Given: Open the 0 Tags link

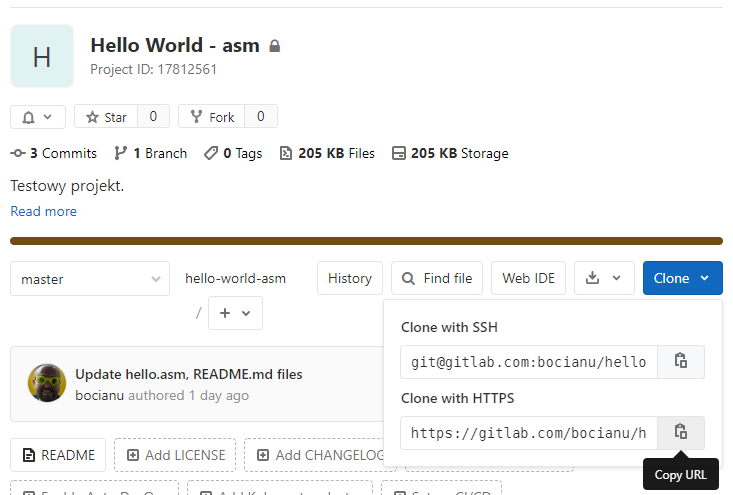Looking at the screenshot, I should (x=233, y=153).
